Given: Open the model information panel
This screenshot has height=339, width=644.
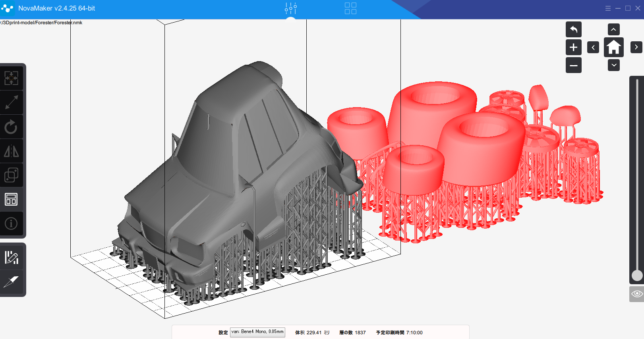Looking at the screenshot, I should (11, 223).
